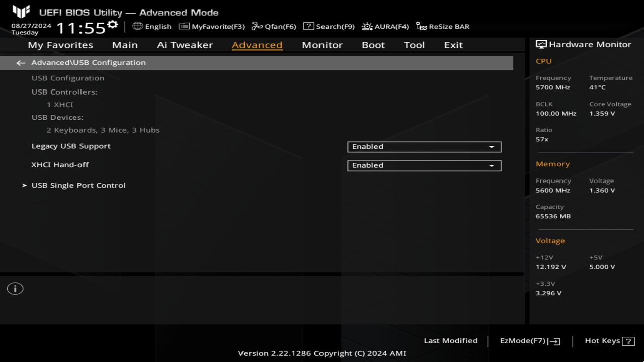Image resolution: width=644 pixels, height=362 pixels.
Task: Click the BCLK 100.00 MHz value
Action: point(556,114)
